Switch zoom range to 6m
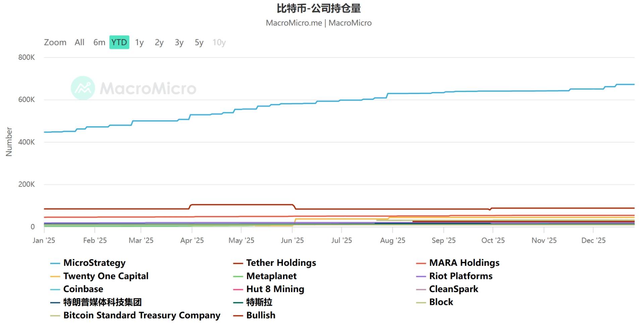This screenshot has height=323, width=644. tap(99, 42)
